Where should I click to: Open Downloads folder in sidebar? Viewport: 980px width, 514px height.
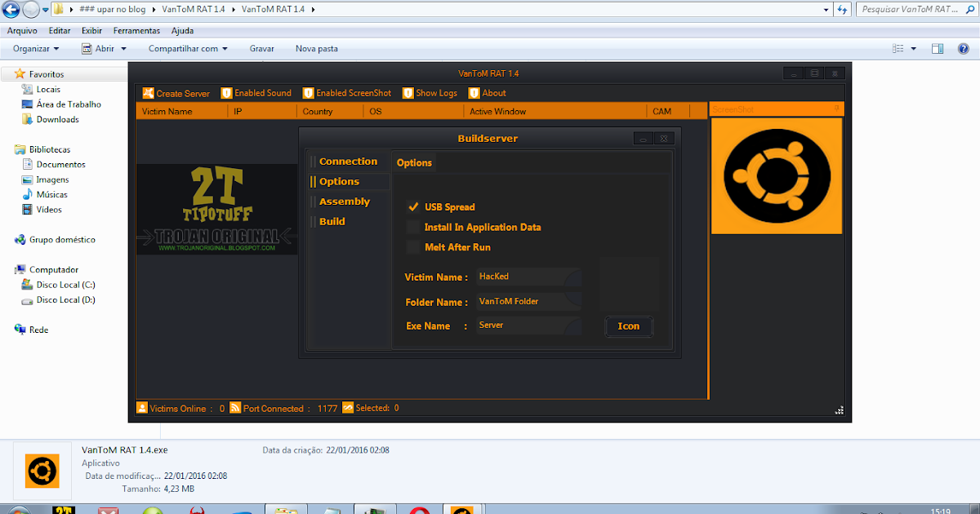57,119
